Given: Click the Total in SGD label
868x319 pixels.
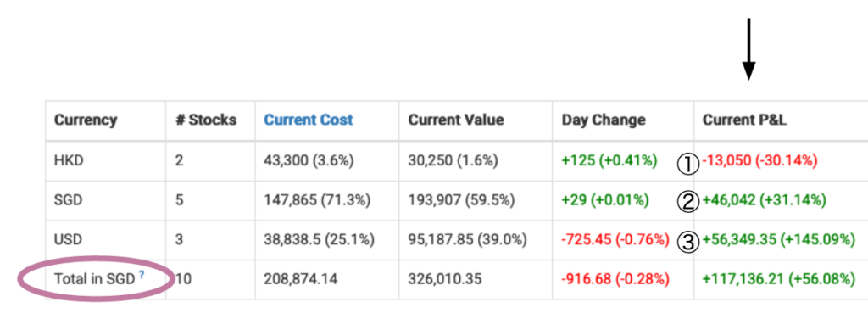Looking at the screenshot, I should coord(95,279).
